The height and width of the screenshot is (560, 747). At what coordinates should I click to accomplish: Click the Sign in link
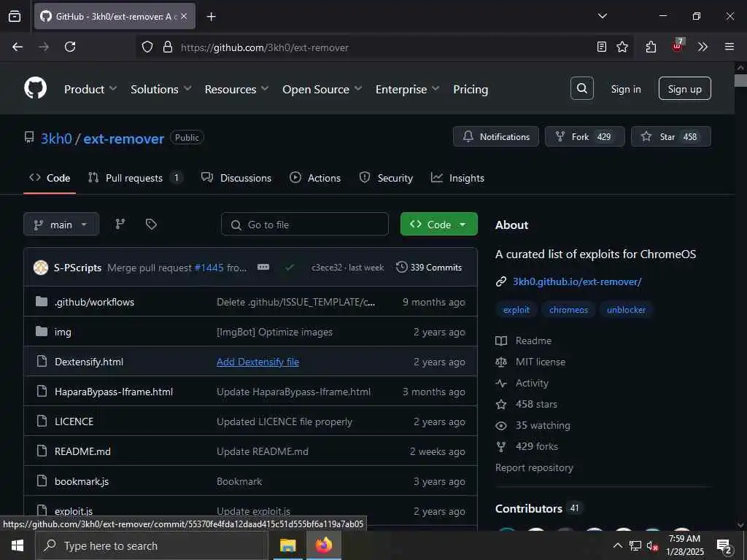coord(626,89)
